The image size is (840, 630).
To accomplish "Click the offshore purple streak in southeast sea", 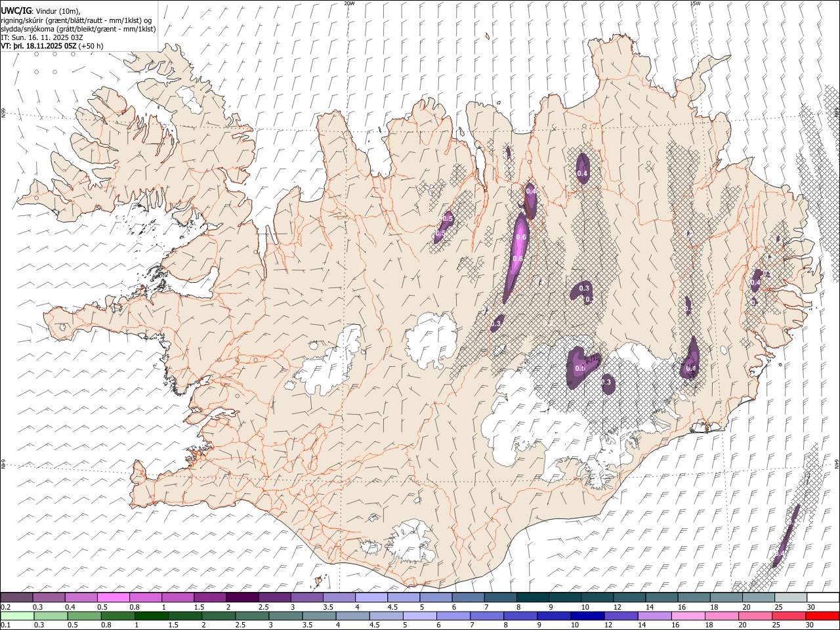I will tap(786, 535).
